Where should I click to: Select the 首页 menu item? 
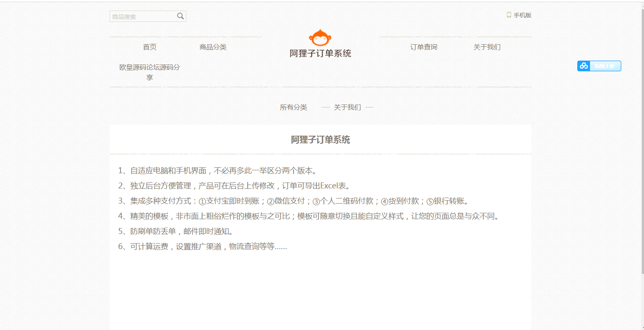pos(150,47)
